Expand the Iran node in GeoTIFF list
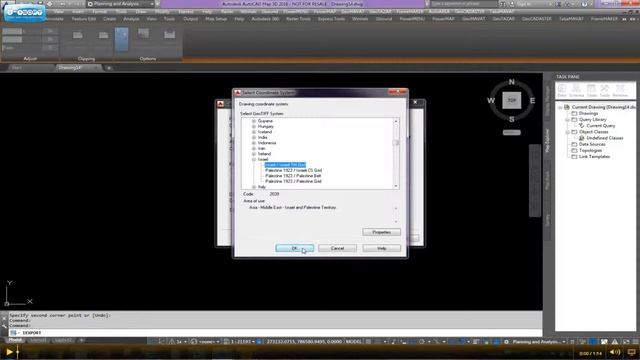Viewport: 640px width, 360px height. pos(253,149)
